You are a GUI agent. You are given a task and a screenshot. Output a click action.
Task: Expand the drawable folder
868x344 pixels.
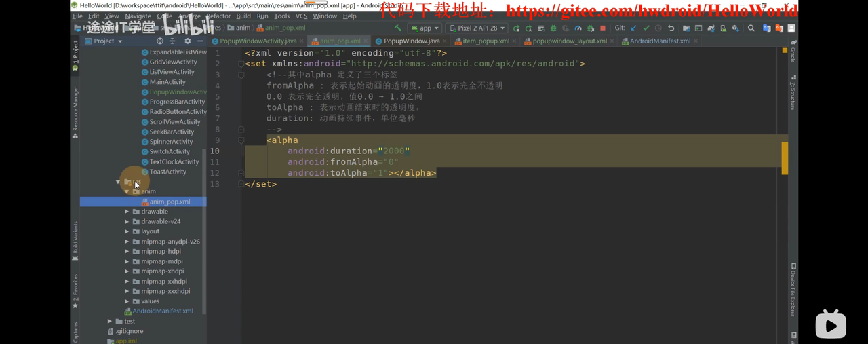(x=127, y=212)
